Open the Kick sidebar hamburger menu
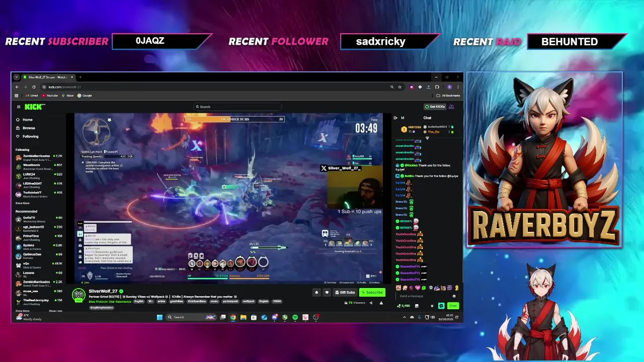The width and height of the screenshot is (644, 362). tap(19, 107)
